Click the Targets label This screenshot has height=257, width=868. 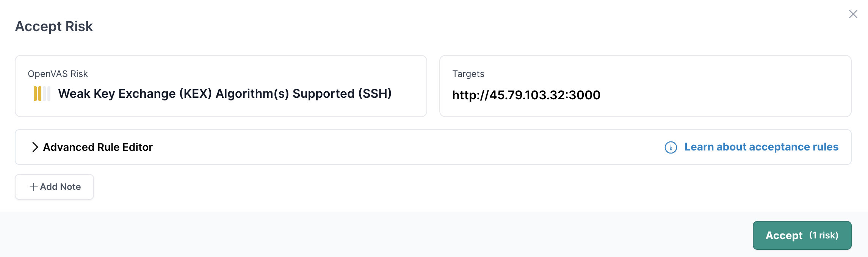click(x=468, y=74)
